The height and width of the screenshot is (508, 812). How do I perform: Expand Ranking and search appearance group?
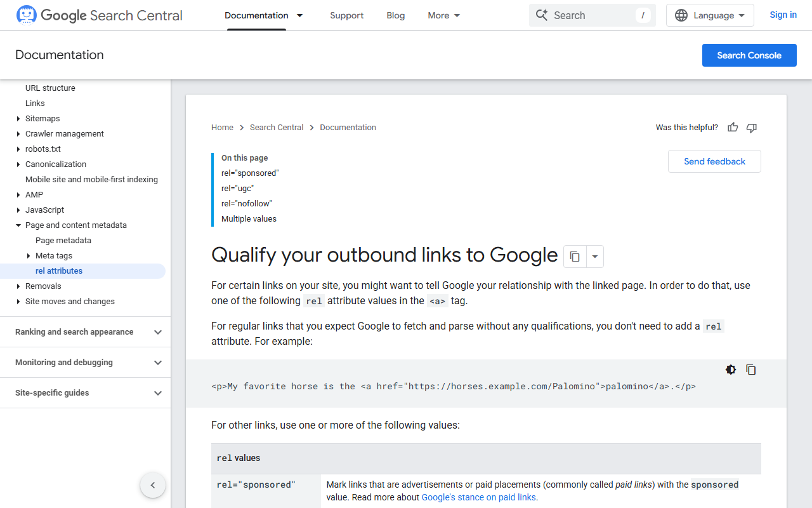[x=85, y=332]
